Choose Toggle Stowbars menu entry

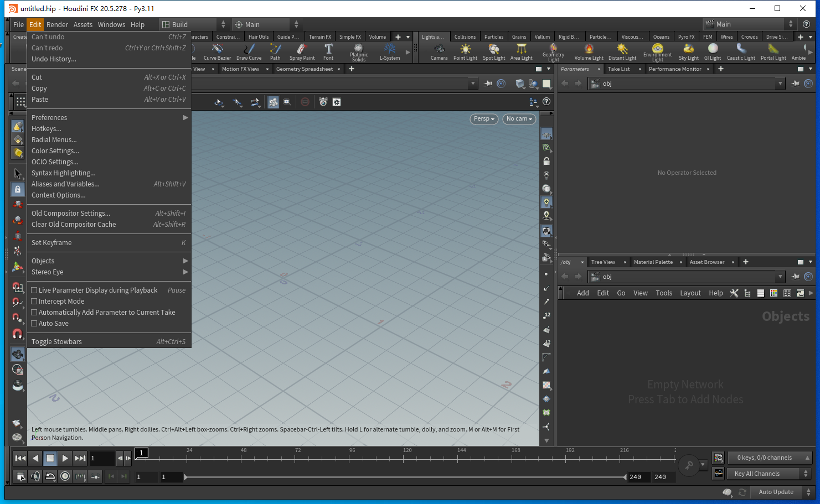109,341
